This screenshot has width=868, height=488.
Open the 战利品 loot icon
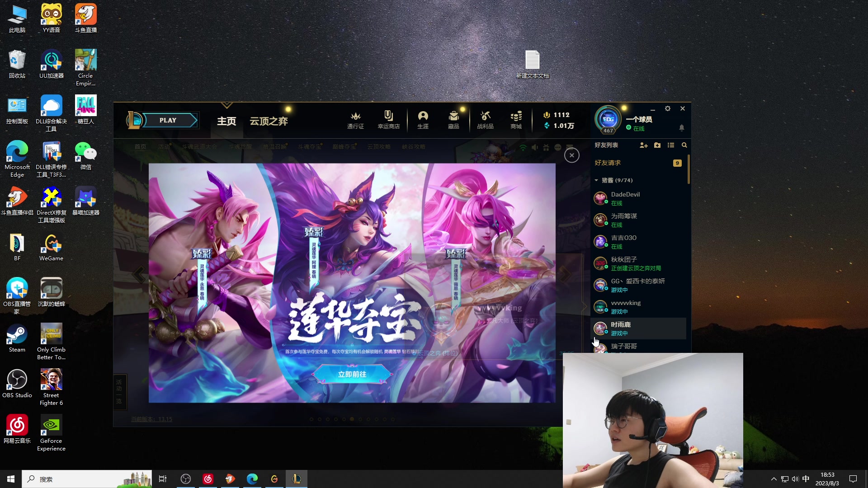485,120
